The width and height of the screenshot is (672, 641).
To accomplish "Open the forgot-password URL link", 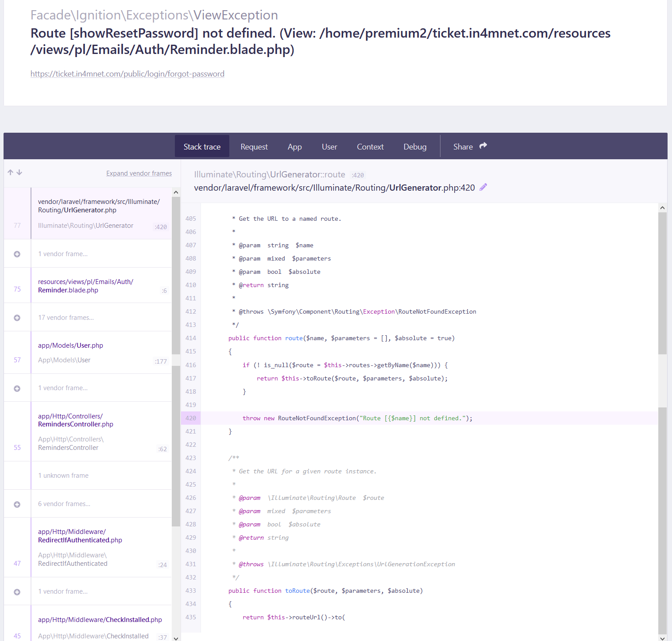I will pos(127,74).
